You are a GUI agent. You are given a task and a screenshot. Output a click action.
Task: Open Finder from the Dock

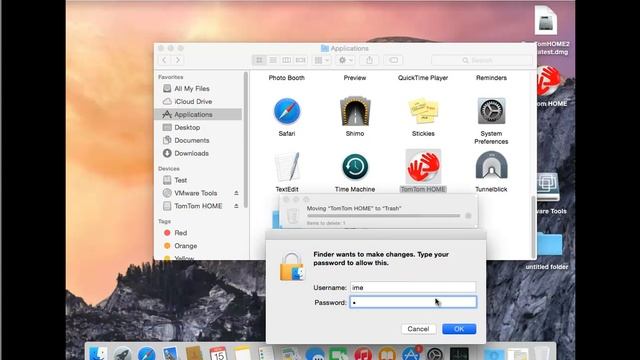click(x=98, y=353)
